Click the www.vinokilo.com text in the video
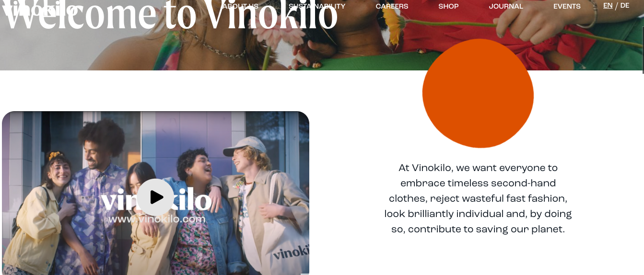 [x=156, y=219]
